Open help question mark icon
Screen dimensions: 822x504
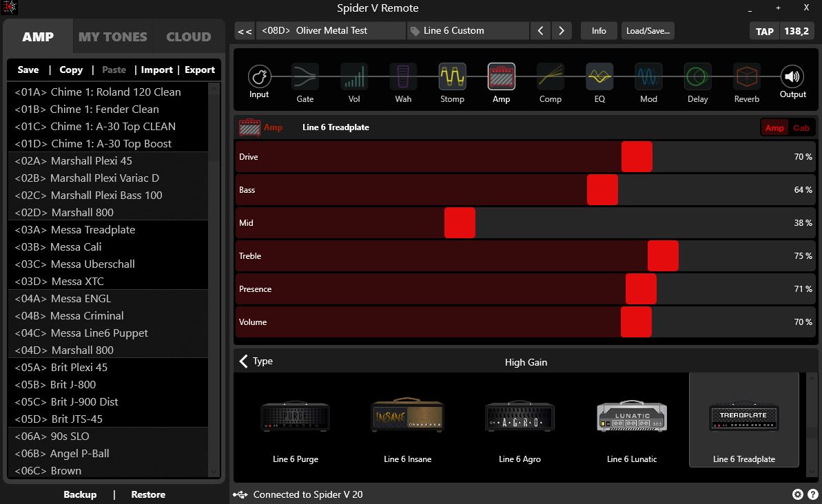coord(813,494)
